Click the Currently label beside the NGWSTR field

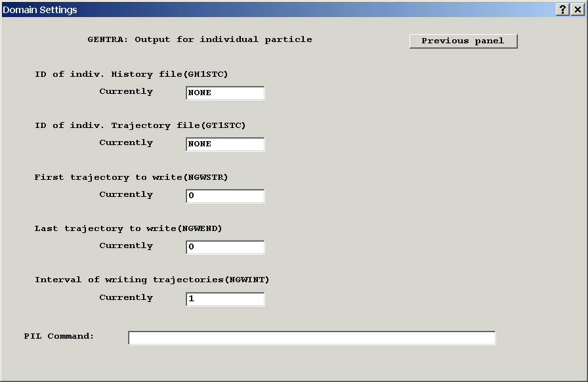(x=126, y=194)
